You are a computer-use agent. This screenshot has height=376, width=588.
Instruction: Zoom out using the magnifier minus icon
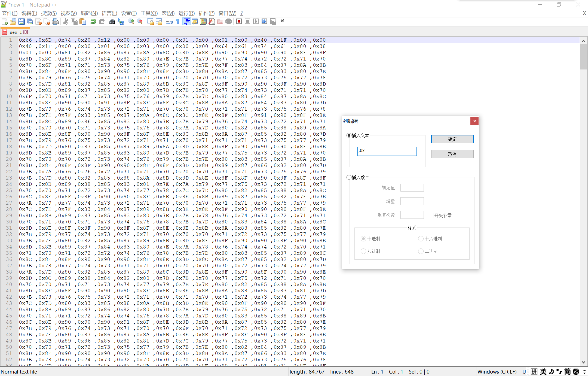[140, 22]
